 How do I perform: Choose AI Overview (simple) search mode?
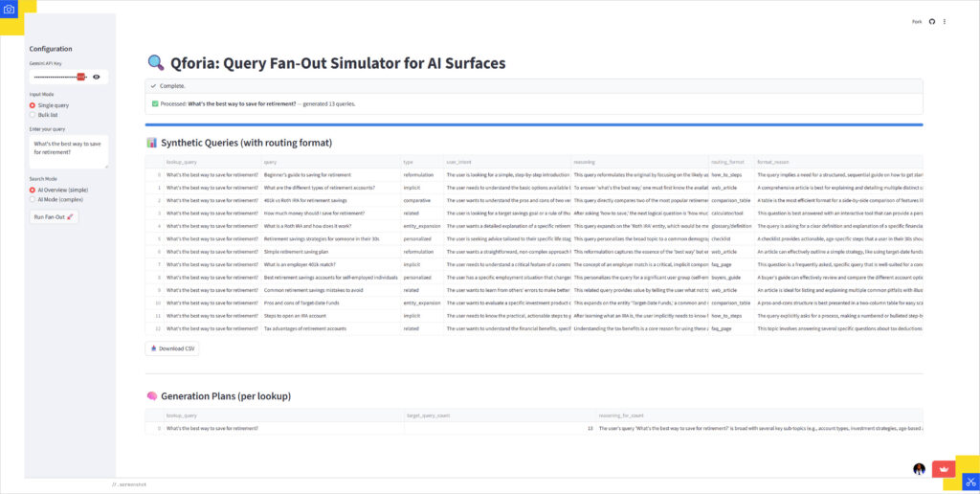[x=33, y=190]
